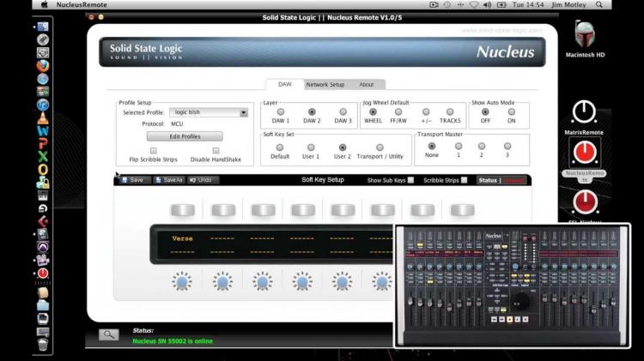
Task: Open Jim Motley user menu
Action: tap(568, 5)
